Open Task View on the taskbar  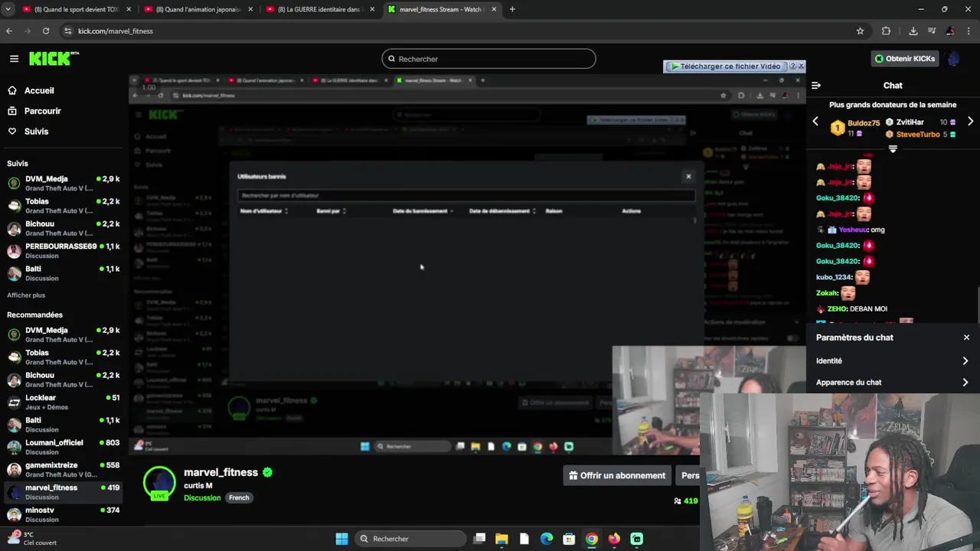[479, 539]
